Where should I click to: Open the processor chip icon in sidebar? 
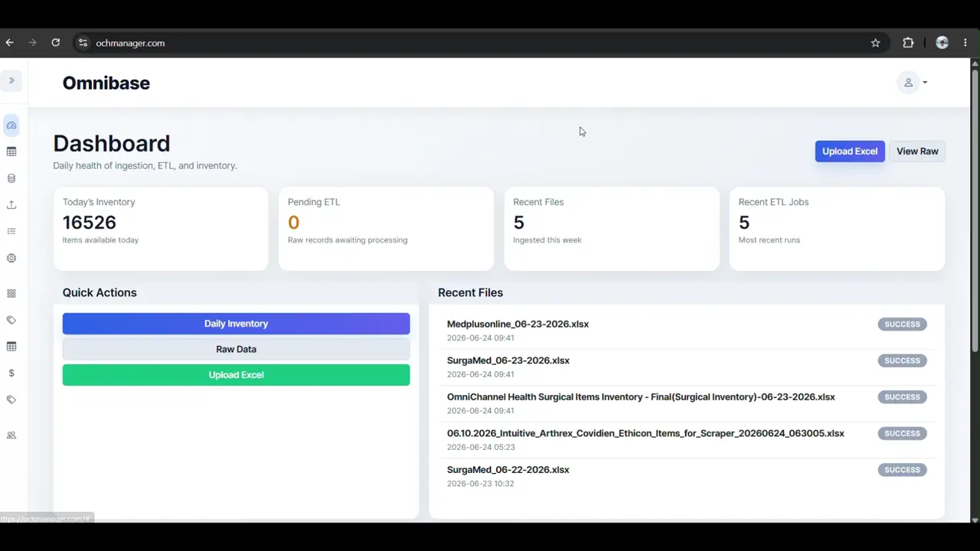point(11,259)
